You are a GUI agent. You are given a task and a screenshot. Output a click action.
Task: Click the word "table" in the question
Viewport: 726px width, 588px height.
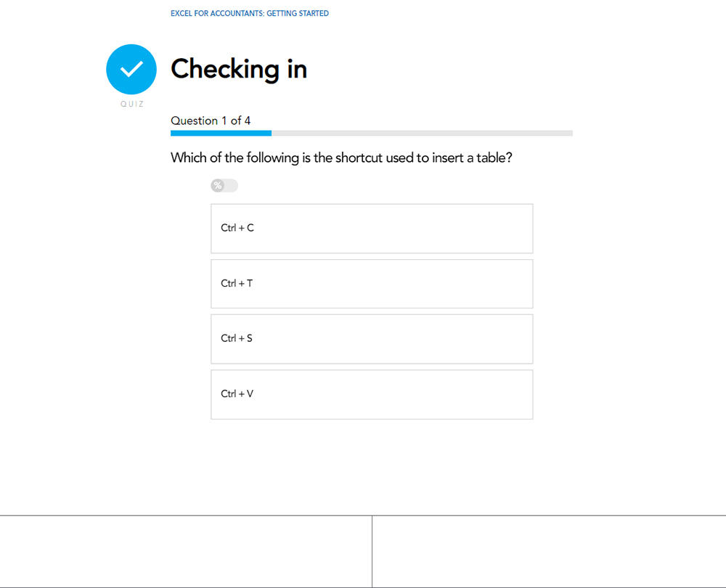tap(491, 158)
